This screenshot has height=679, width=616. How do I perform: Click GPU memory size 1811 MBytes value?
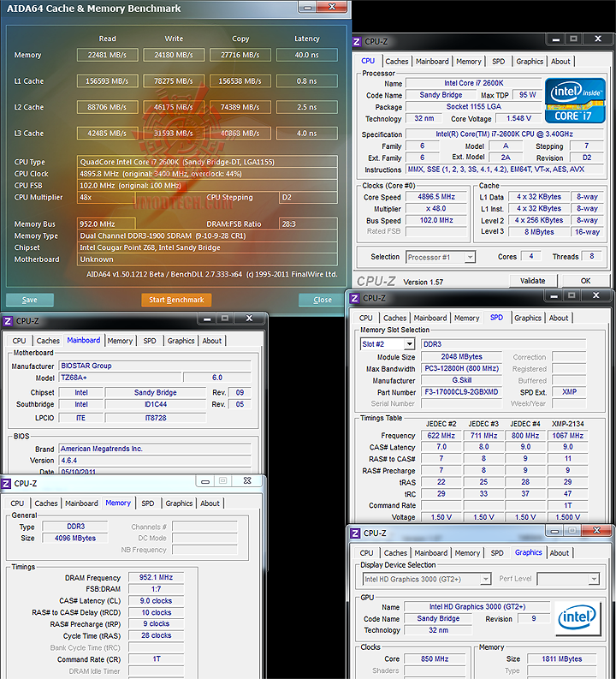pyautogui.click(x=561, y=659)
